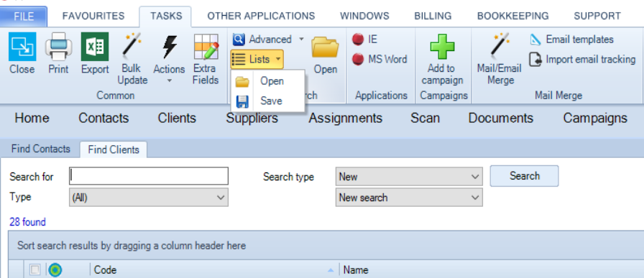Viewport: 644px width, 278px height.
Task: Select the Find Clients tab
Action: 114,149
